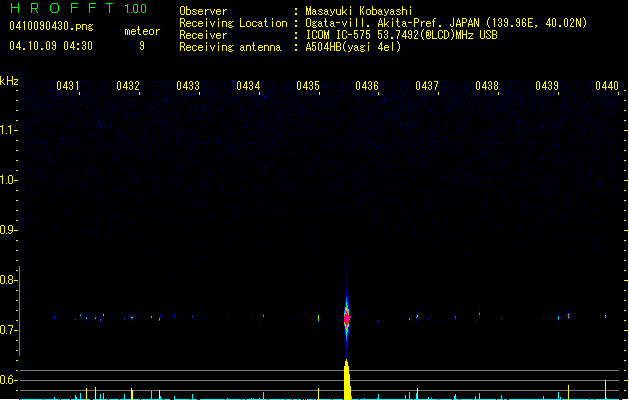Select the 0440 time marker
Image resolution: width=629 pixels, height=400 pixels.
pos(607,86)
